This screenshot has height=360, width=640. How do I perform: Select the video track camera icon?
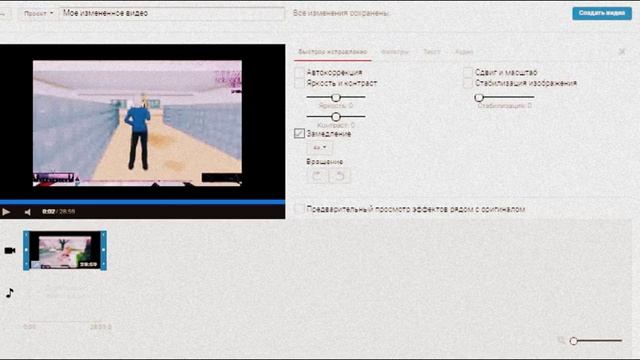10,251
